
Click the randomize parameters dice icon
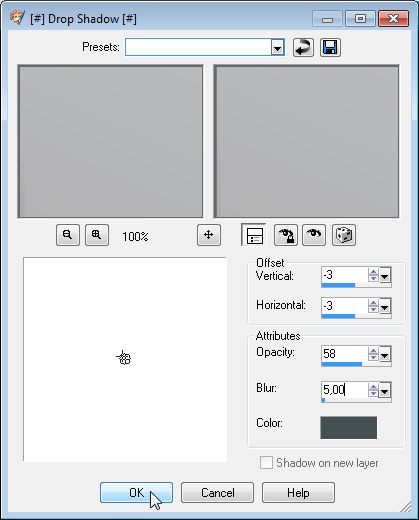344,235
